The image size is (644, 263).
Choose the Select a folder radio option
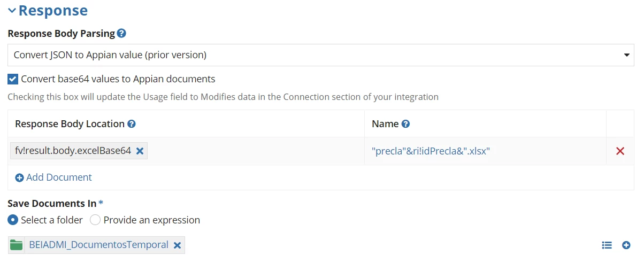(13, 220)
